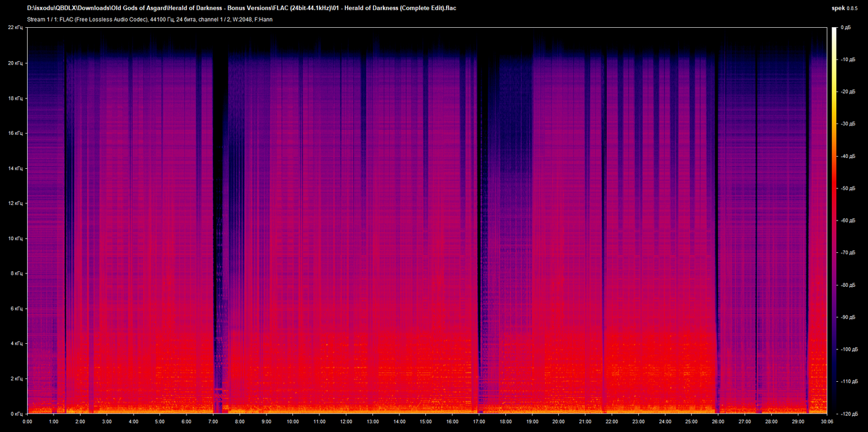Select the -120 дБ level label
This screenshot has width=868, height=432.
click(849, 414)
